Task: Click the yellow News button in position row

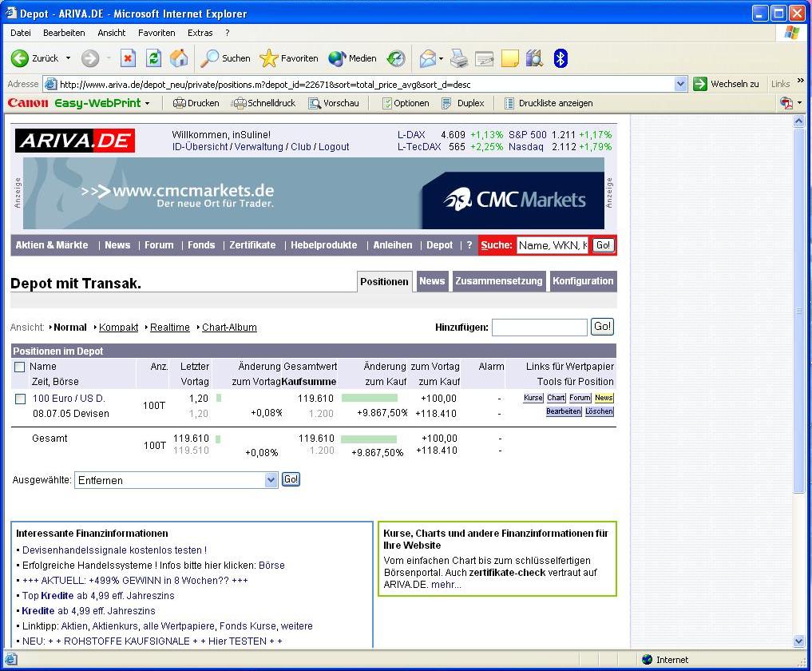Action: [604, 398]
